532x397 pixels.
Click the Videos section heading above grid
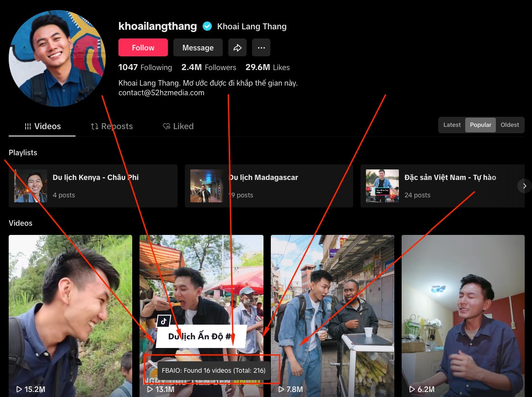[21, 223]
